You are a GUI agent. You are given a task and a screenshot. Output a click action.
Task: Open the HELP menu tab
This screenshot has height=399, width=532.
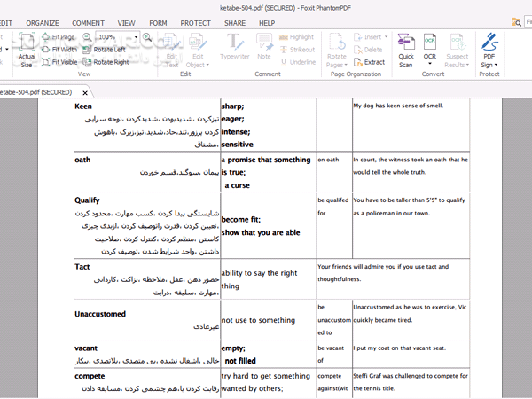point(267,22)
